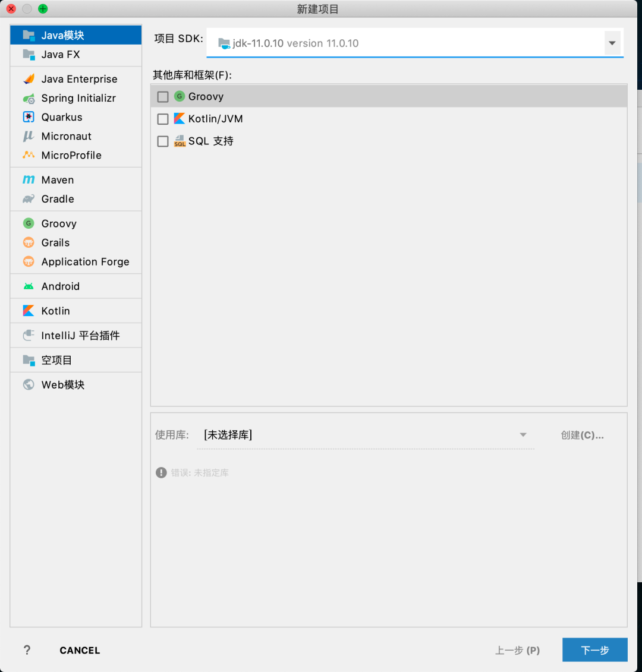Click the 上一步 (P) button
Viewport: 642px width, 672px height.
tap(517, 650)
